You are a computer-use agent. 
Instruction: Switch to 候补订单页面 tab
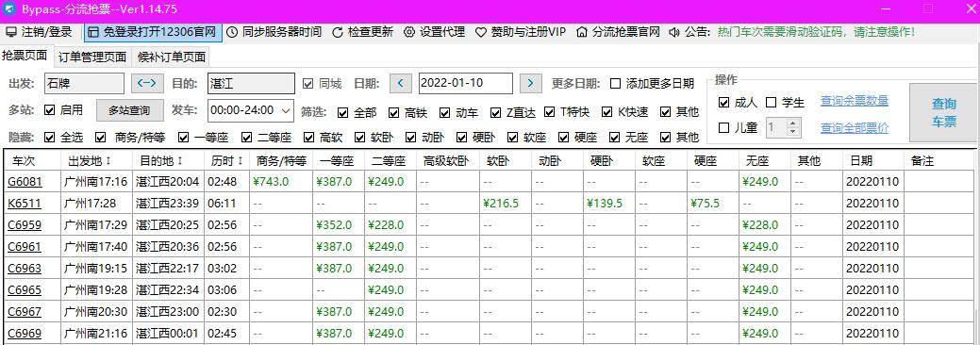pos(172,57)
